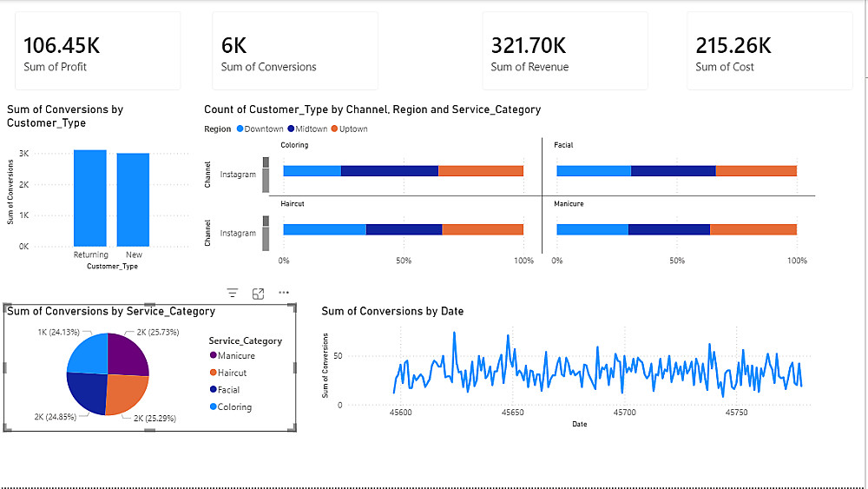Click the dark blue Facial pie slice
The width and height of the screenshot is (868, 489).
tap(88, 393)
